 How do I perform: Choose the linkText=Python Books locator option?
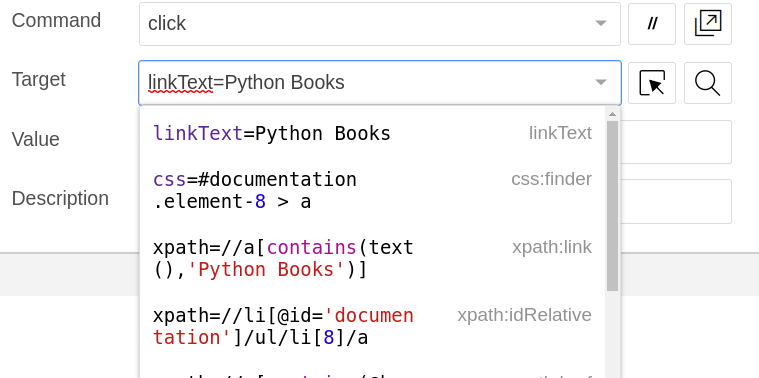coord(372,133)
